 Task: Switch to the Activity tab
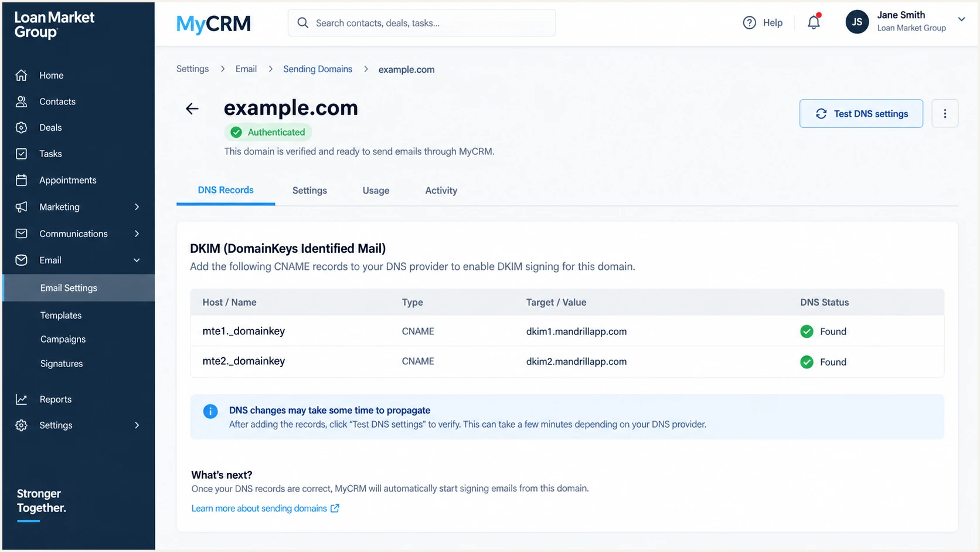tap(441, 191)
